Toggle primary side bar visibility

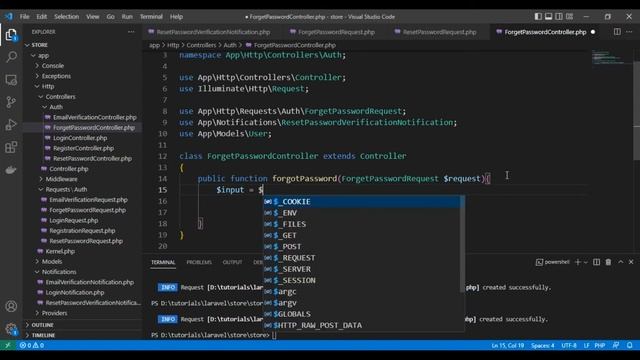click(538, 16)
